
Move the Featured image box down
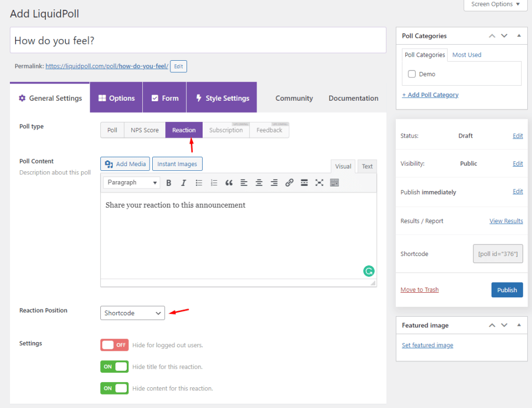click(504, 325)
